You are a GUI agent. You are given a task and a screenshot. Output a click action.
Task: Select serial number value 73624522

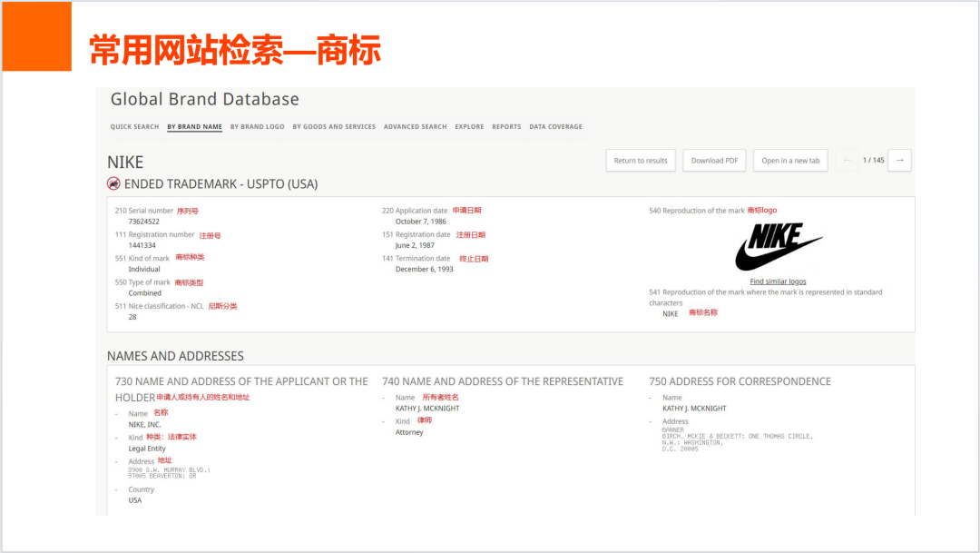tap(143, 222)
